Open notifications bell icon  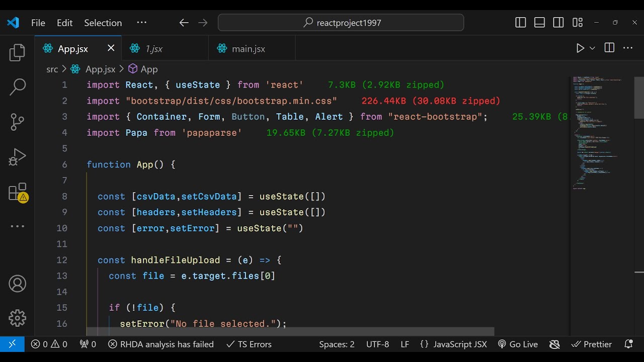pos(628,344)
